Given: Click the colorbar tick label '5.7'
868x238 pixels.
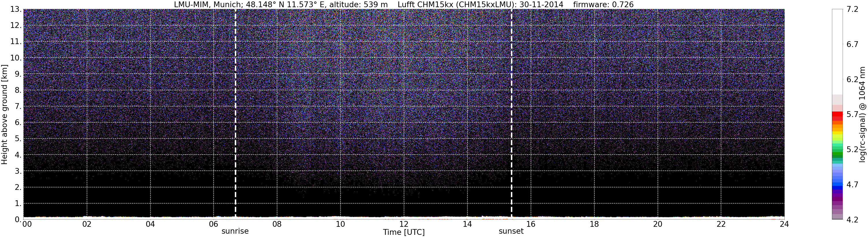Looking at the screenshot, I should click(x=852, y=114).
